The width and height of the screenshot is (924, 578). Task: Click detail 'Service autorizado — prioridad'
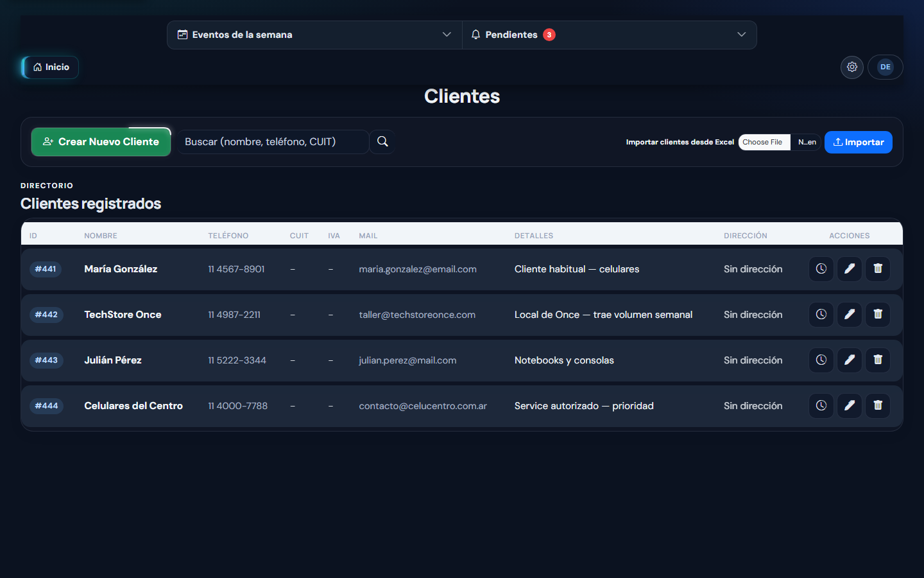[584, 406]
